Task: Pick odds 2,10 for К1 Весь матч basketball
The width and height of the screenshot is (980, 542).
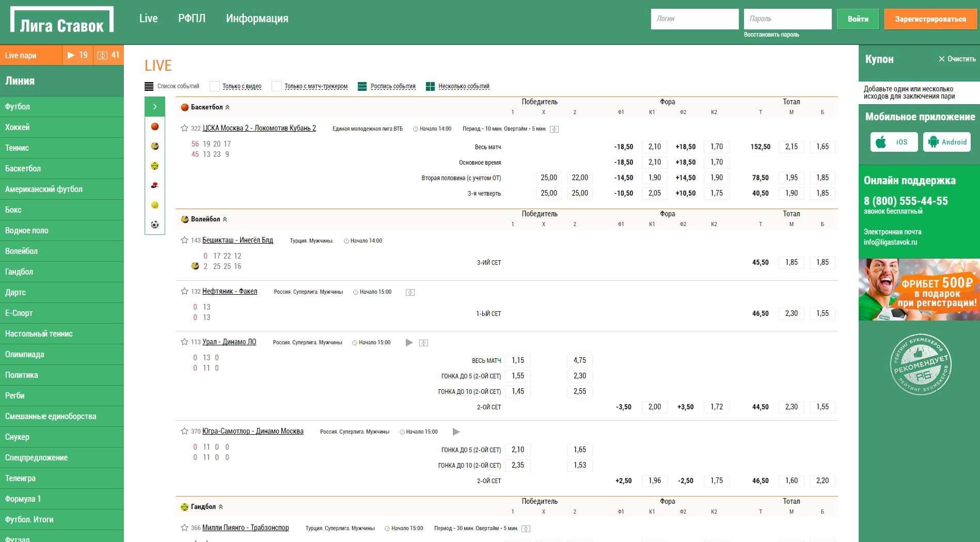Action: click(x=655, y=147)
